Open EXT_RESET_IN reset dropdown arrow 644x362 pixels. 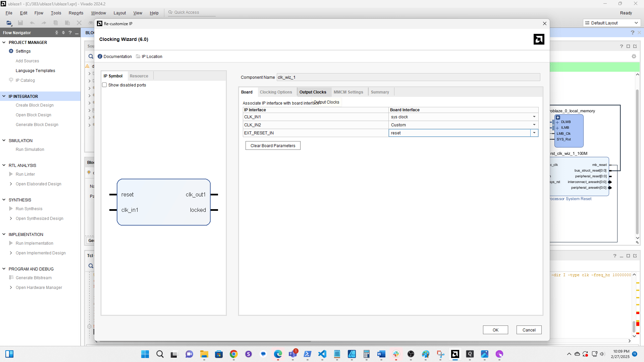pyautogui.click(x=534, y=133)
